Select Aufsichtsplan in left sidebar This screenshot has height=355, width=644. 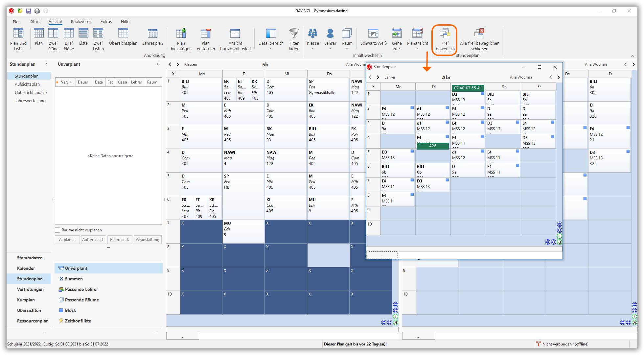coord(27,84)
